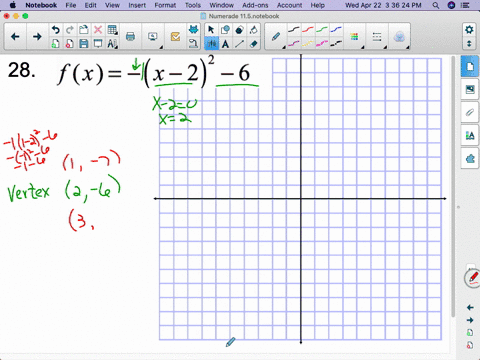
Task: Toggle the highlighted Pens tool button
Action: click(x=211, y=44)
